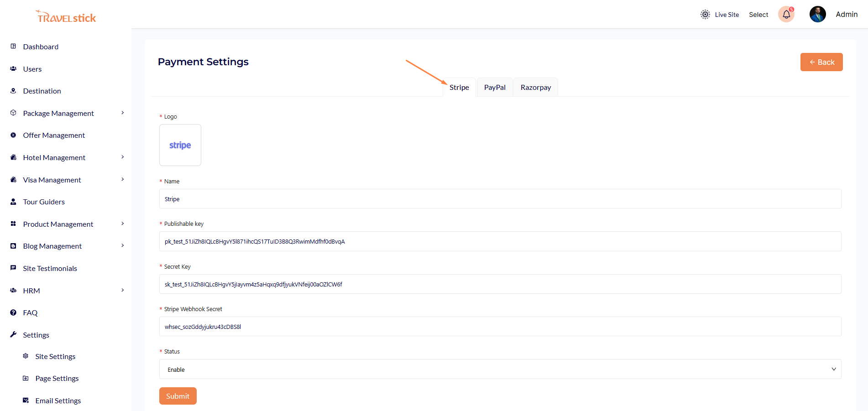Click the Site Settings gear icon

(26, 356)
